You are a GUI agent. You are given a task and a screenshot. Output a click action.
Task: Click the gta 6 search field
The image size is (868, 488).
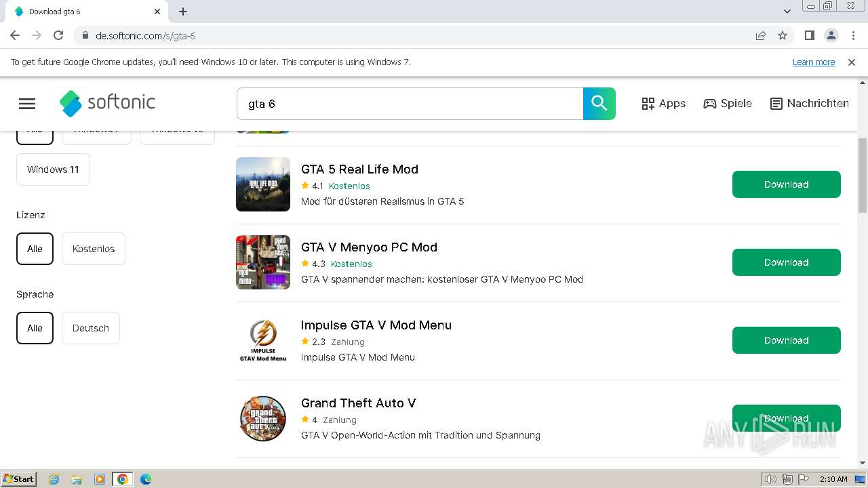pos(410,104)
